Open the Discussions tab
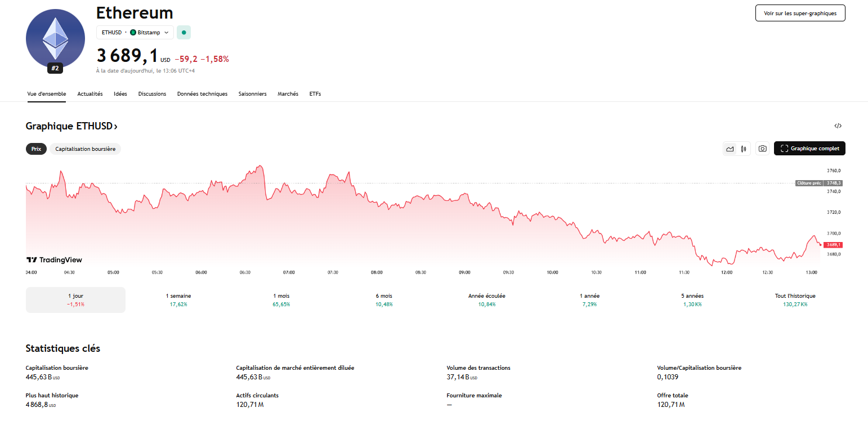The height and width of the screenshot is (430, 868). tap(152, 94)
